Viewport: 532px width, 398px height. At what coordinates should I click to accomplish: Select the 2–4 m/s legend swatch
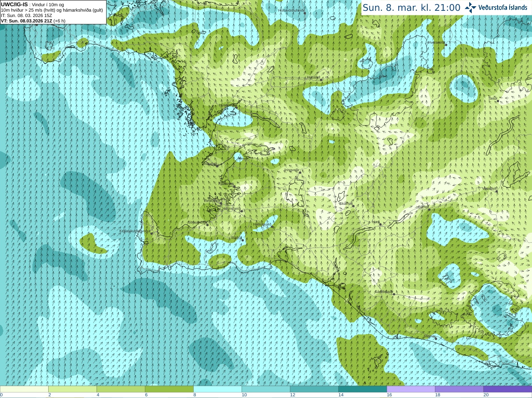click(x=72, y=389)
